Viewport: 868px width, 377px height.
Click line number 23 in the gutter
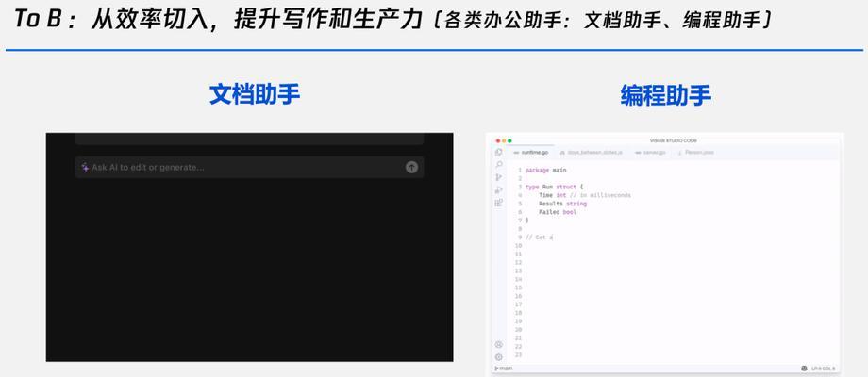click(x=518, y=355)
